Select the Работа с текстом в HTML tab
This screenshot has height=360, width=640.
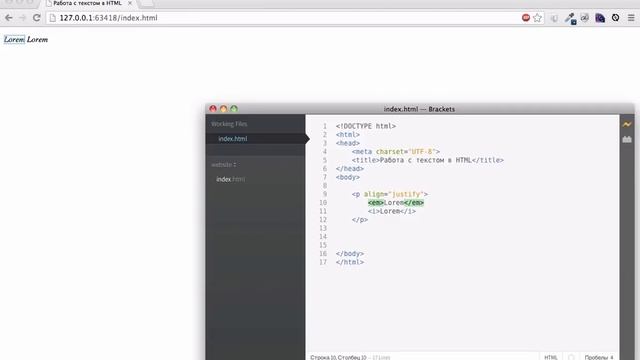click(87, 3)
